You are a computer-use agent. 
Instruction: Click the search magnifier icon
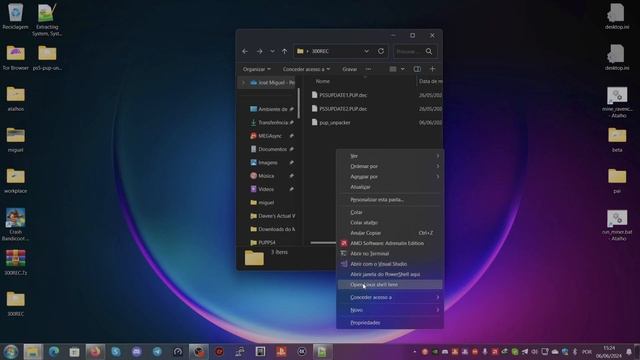429,51
